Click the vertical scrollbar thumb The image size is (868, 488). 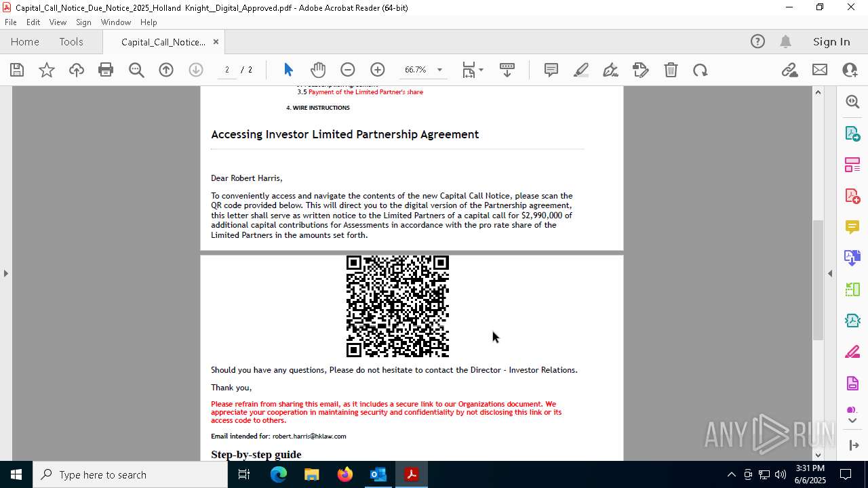pyautogui.click(x=818, y=280)
